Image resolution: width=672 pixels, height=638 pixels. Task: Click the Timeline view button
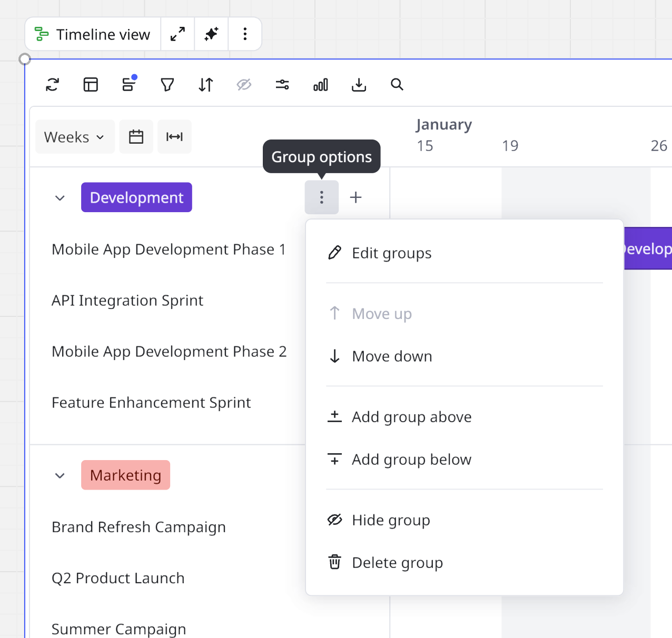(93, 34)
